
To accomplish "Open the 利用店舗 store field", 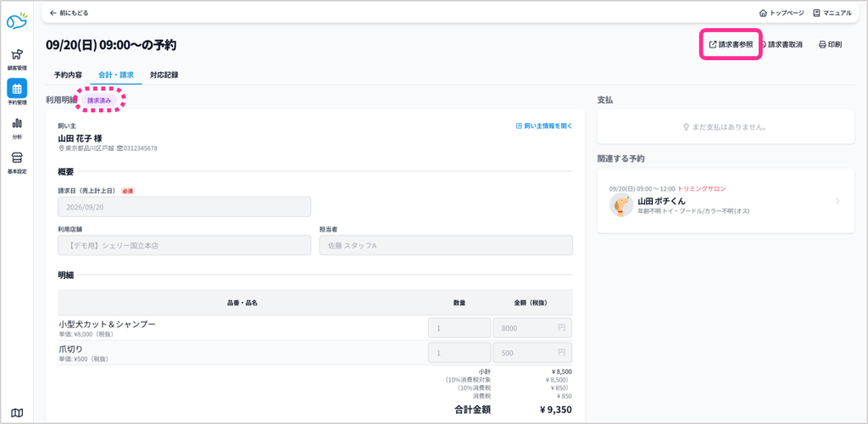I will point(184,245).
